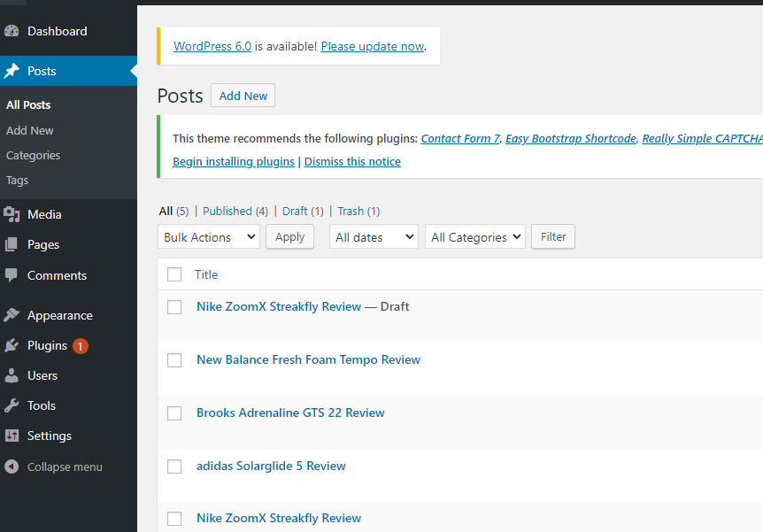Show All posts filter

[166, 212]
